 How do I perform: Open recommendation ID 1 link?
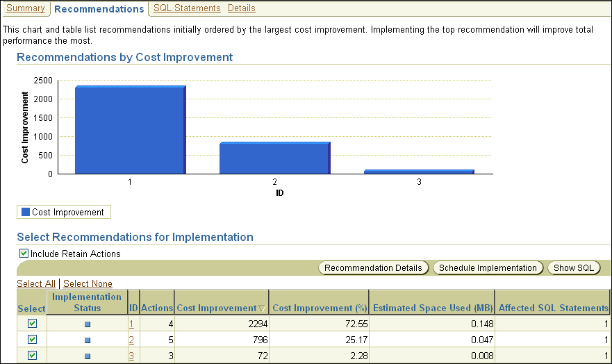131,324
